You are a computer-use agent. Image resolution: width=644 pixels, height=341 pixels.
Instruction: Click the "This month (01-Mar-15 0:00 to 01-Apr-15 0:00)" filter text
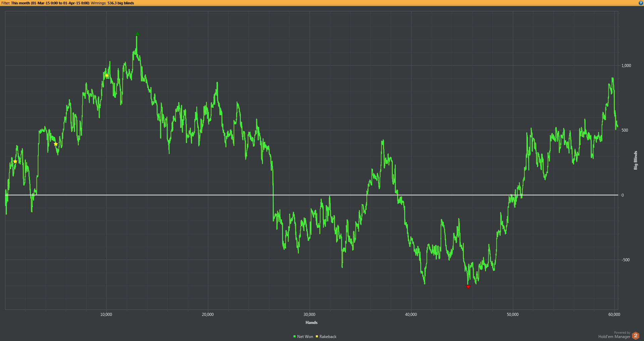point(50,3)
